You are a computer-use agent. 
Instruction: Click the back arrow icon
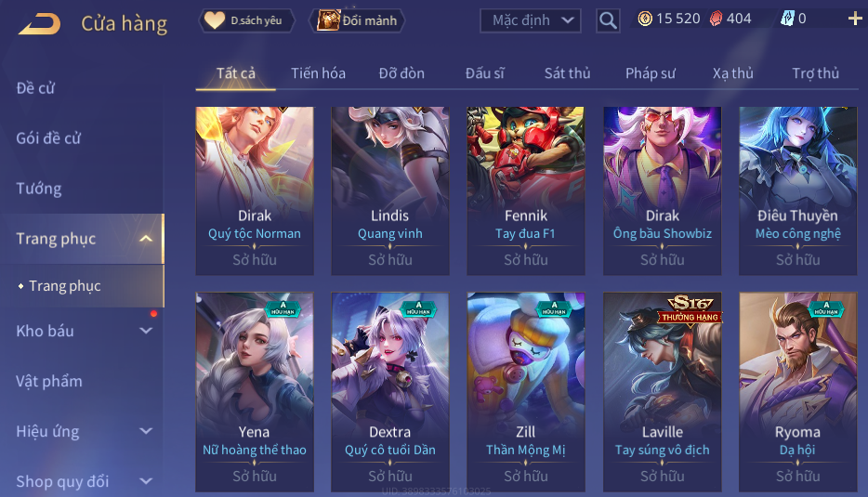click(39, 24)
